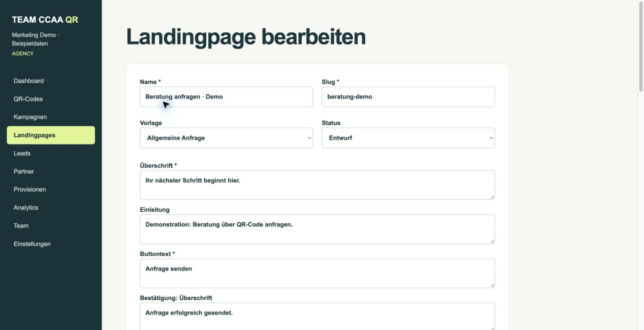
Task: Select Landingpages in the sidebar
Action: pos(51,135)
